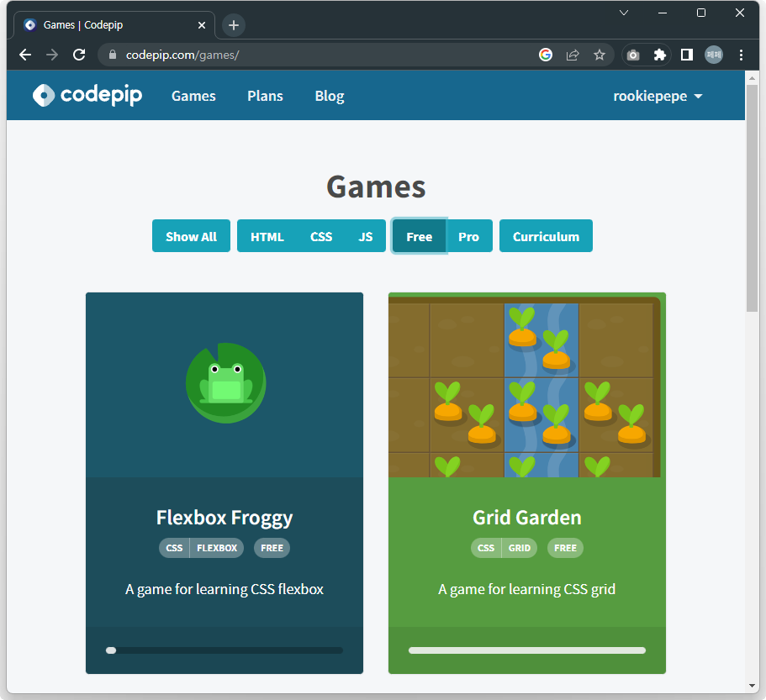Viewport: 766px width, 700px height.
Task: Open Plans in the top navigation
Action: (265, 96)
